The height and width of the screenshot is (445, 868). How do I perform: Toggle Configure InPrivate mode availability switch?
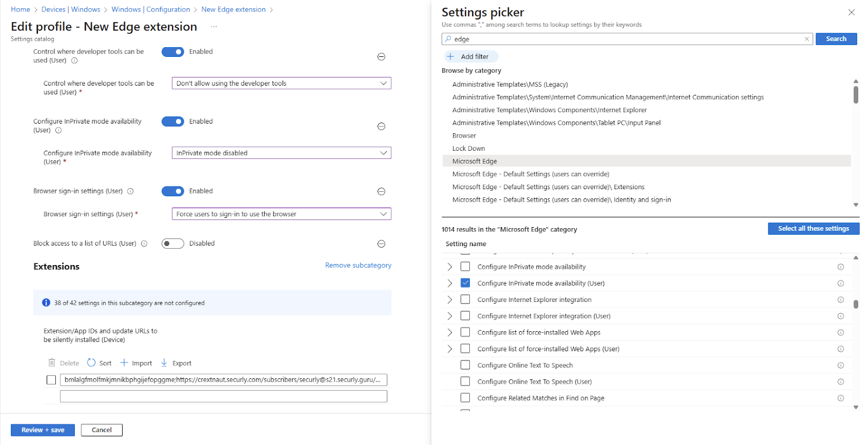click(x=173, y=121)
